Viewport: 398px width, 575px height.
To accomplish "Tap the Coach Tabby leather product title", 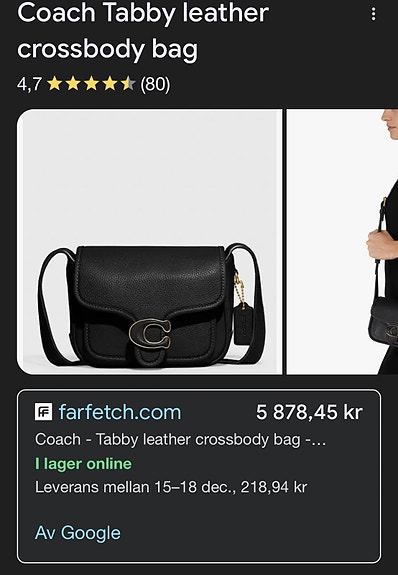I will click(143, 31).
